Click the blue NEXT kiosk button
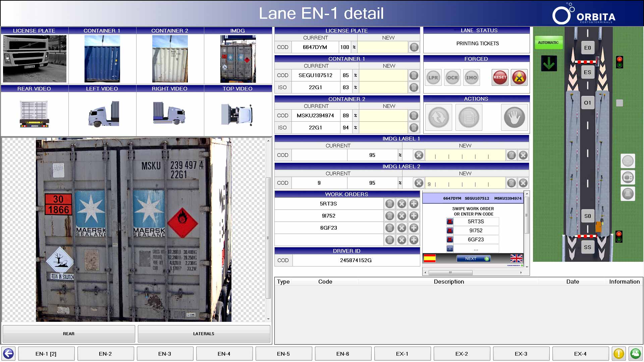This screenshot has height=362, width=644. pos(473,258)
